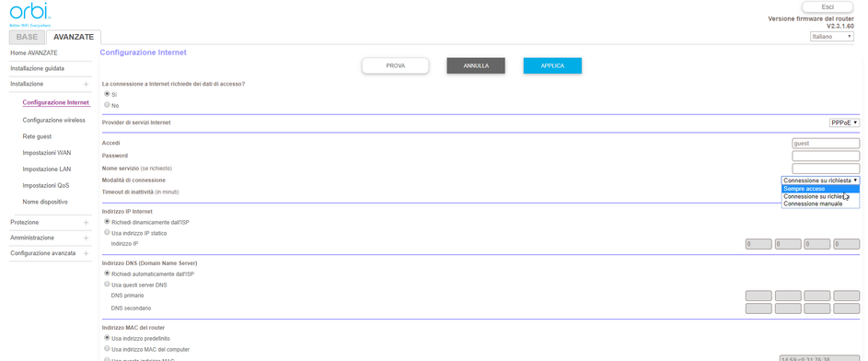Click first DNS secondario octet field
Viewport: 868px width, 361px height.
pos(758,309)
